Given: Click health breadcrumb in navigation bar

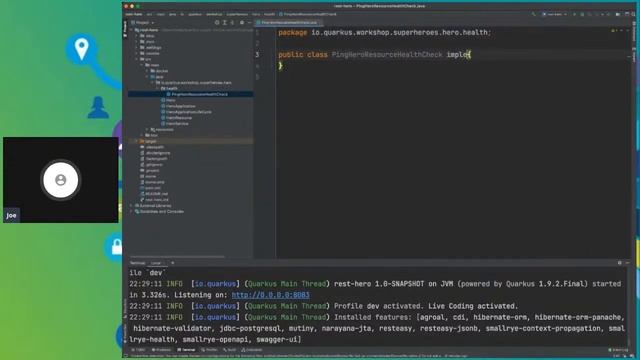Looking at the screenshot, I should tap(269, 14).
